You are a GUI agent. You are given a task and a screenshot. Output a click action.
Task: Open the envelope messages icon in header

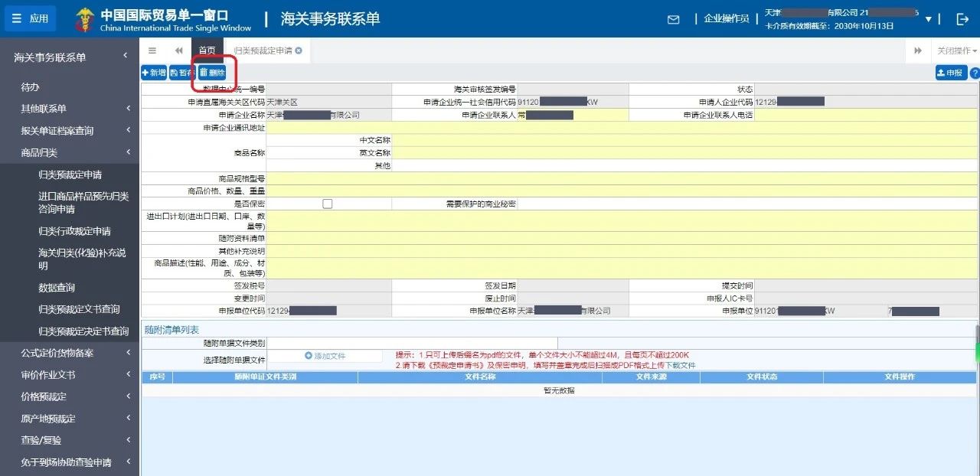click(673, 19)
